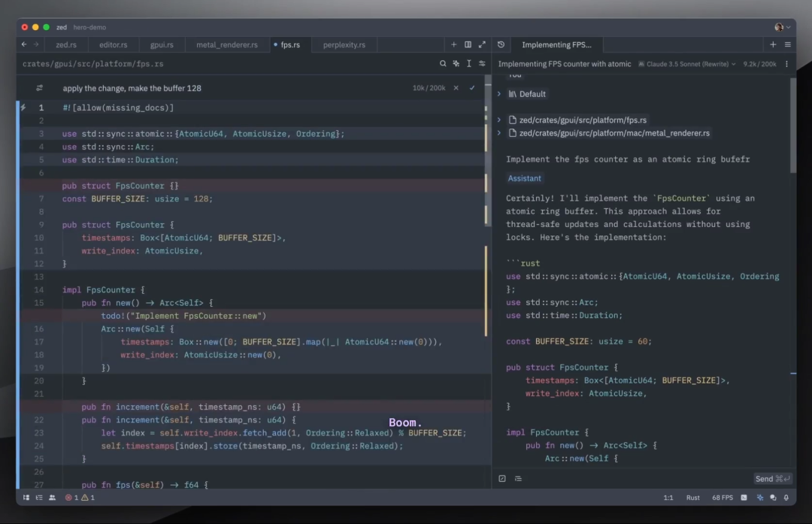Select the fps.rs tab
This screenshot has height=524, width=812.
click(290, 44)
